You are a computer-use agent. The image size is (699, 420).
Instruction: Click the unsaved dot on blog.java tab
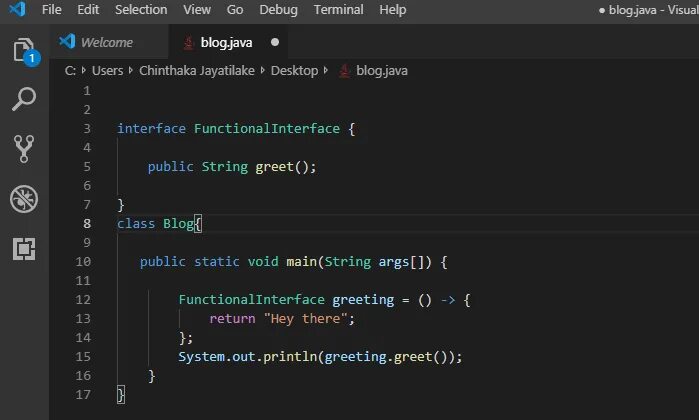click(275, 42)
